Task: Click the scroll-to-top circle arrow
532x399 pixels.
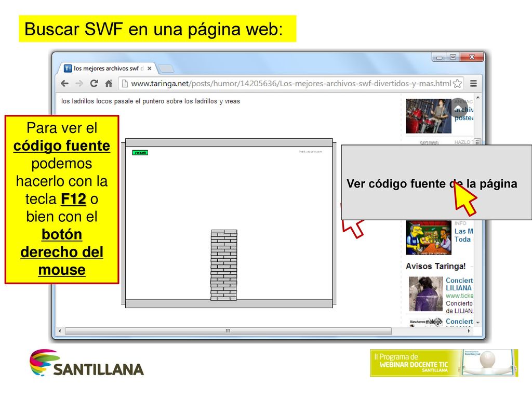Action: pyautogui.click(x=458, y=108)
